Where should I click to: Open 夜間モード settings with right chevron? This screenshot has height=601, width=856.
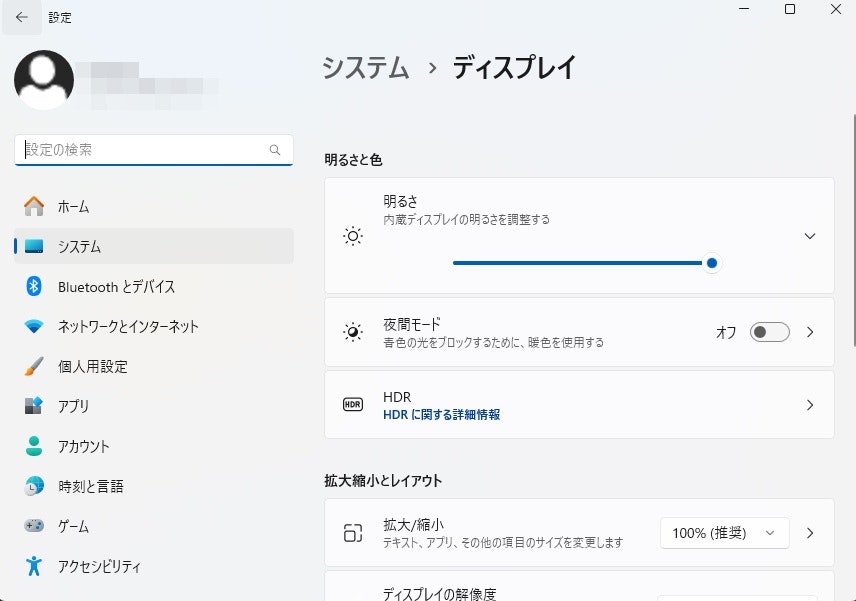point(810,332)
